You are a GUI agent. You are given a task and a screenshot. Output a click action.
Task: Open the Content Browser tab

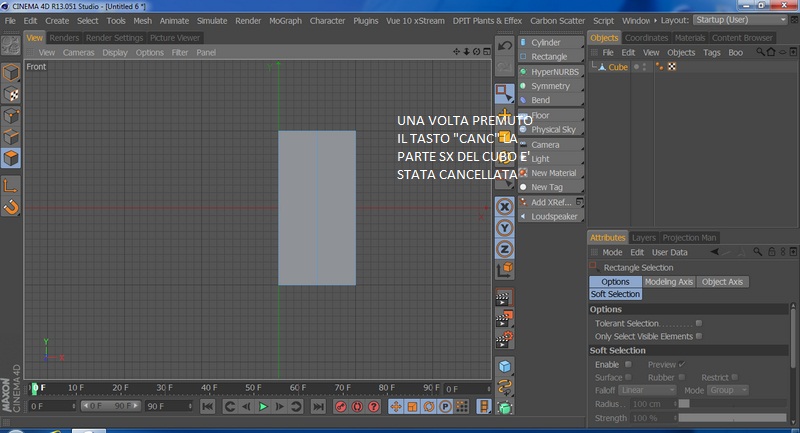click(742, 38)
